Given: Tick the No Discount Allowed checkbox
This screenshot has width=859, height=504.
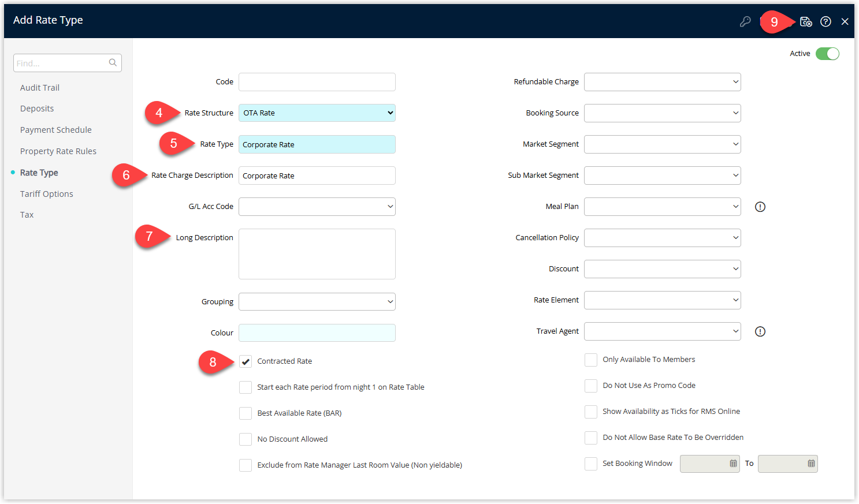Looking at the screenshot, I should (x=246, y=439).
